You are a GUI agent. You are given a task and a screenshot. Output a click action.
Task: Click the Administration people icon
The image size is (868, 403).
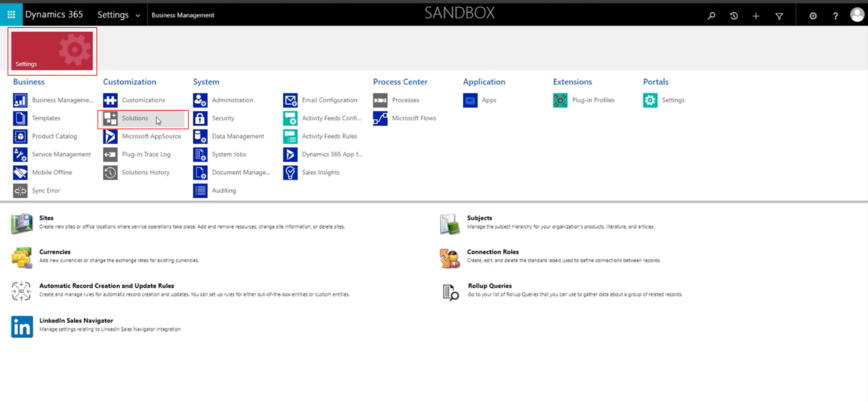(x=200, y=100)
